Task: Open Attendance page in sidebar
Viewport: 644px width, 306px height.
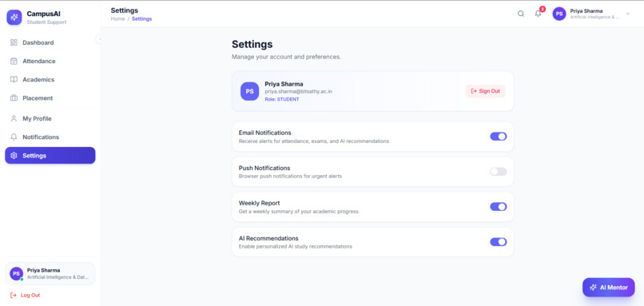Action: [x=50, y=62]
